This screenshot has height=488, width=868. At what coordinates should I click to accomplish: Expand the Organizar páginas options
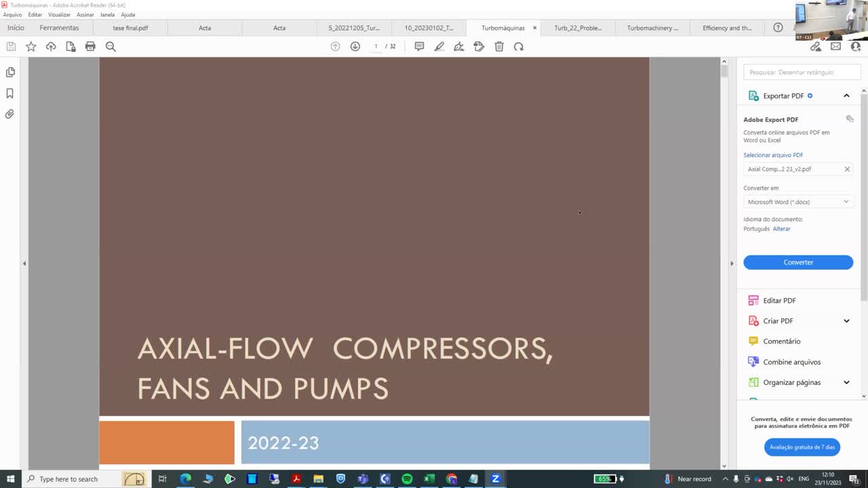point(846,382)
